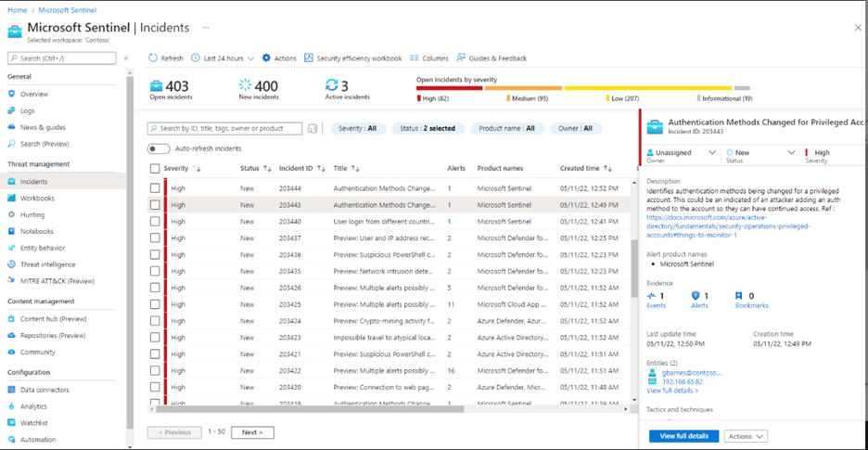This screenshot has height=450, width=868.
Task: Sort the table by Severity column
Action: click(x=182, y=169)
